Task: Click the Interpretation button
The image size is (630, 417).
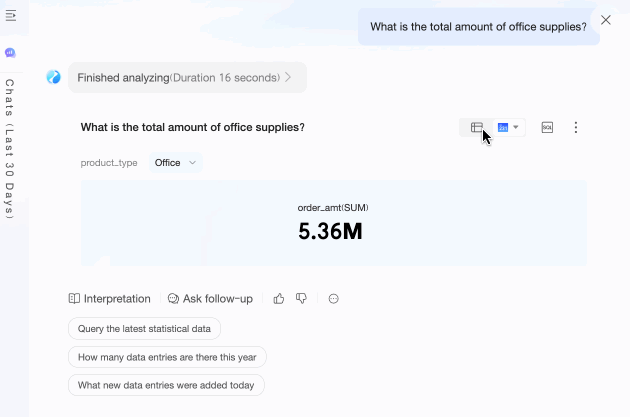Action: tap(110, 298)
